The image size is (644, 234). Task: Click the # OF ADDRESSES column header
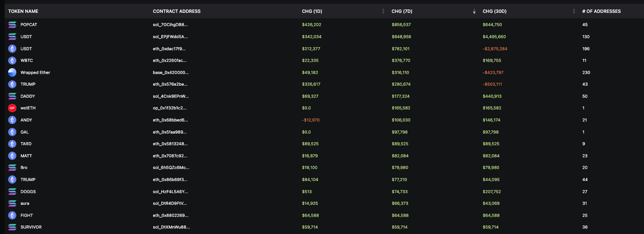tap(601, 11)
